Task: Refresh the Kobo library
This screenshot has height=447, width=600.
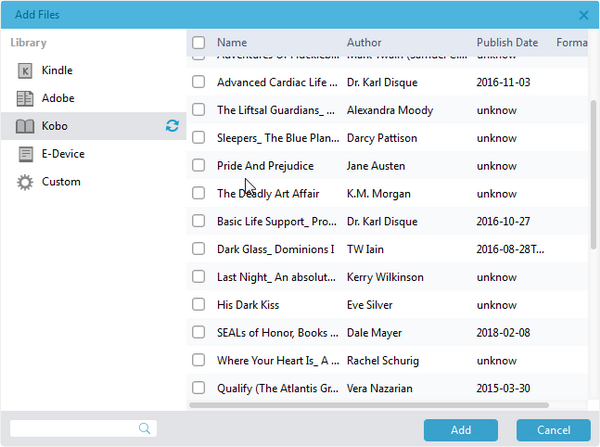Action: pyautogui.click(x=172, y=127)
